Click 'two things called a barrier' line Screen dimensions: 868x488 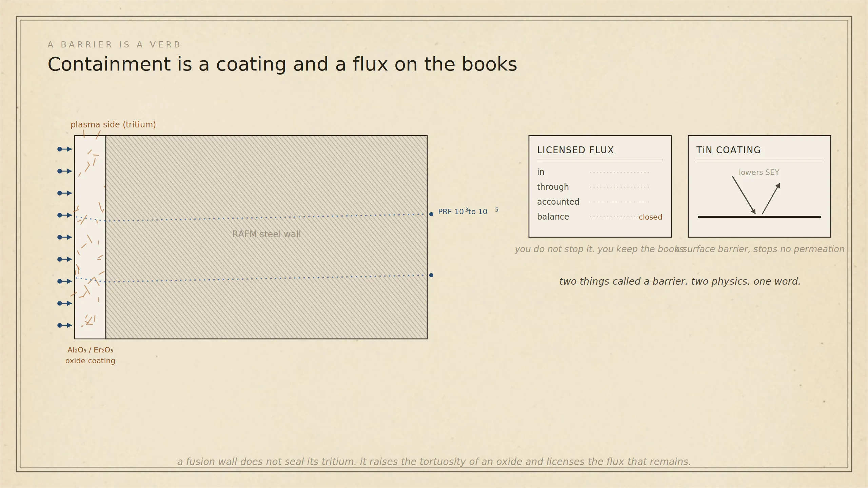pyautogui.click(x=680, y=281)
